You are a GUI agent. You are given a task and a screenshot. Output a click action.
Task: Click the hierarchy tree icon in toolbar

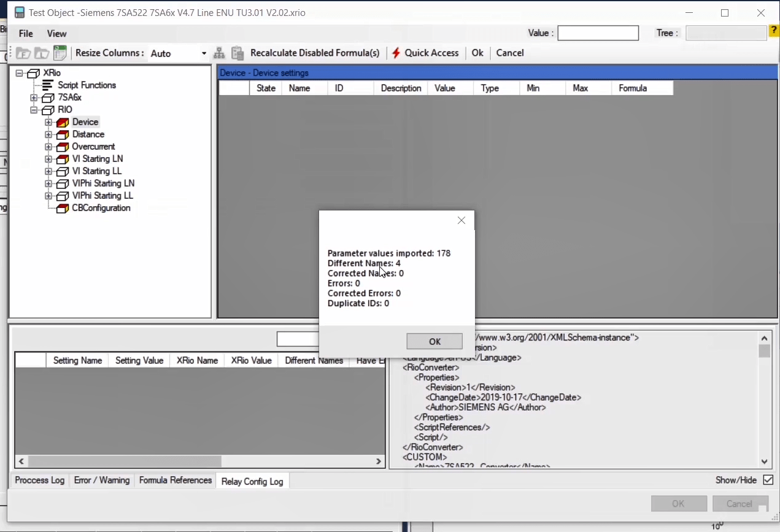click(219, 53)
